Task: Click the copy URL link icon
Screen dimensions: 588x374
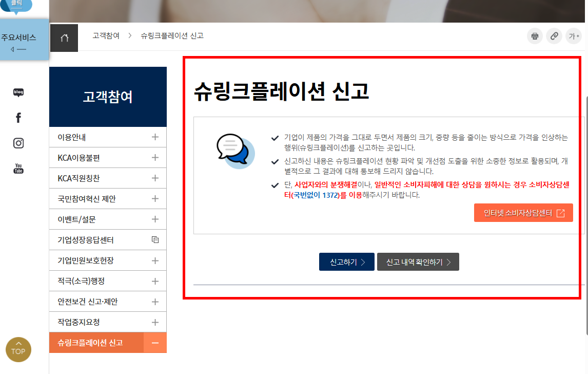Action: (554, 36)
